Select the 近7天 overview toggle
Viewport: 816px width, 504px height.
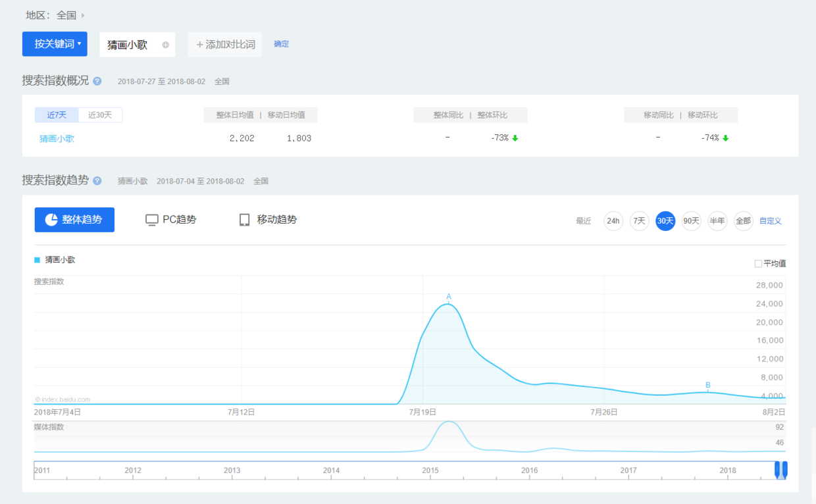click(x=57, y=115)
